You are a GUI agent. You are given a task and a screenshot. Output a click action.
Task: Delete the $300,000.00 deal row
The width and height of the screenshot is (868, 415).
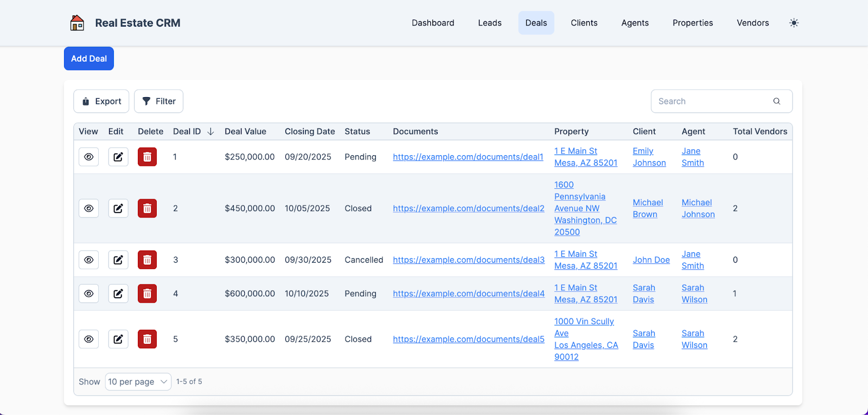[x=147, y=260]
